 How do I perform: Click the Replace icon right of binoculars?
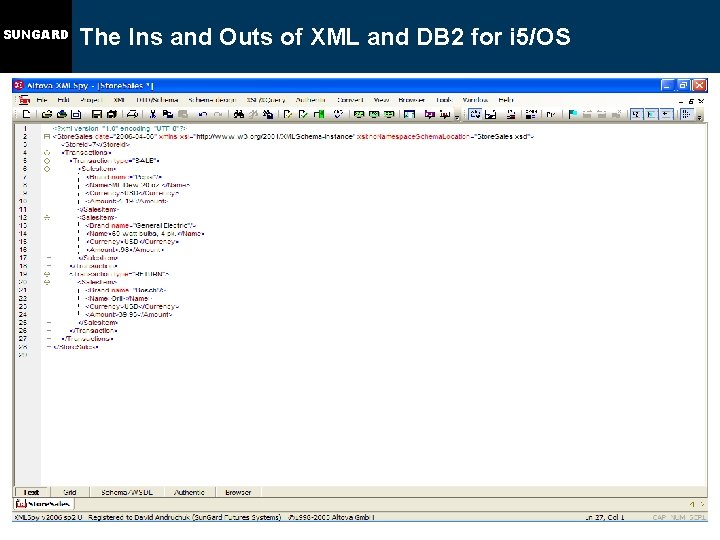click(268, 114)
